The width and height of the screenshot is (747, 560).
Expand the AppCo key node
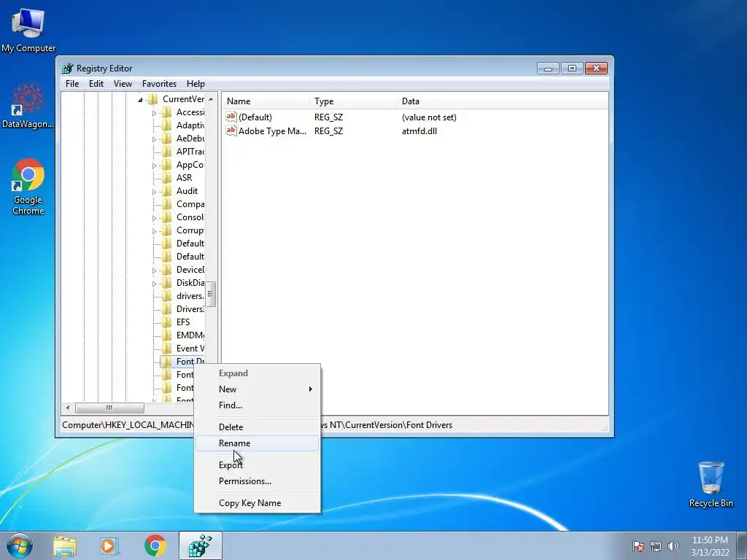click(x=154, y=166)
